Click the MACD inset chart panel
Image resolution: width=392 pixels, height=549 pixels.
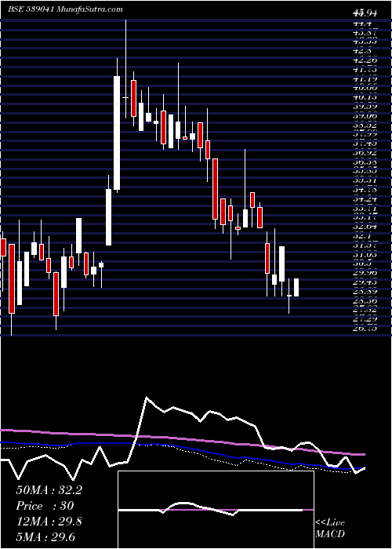(216, 510)
